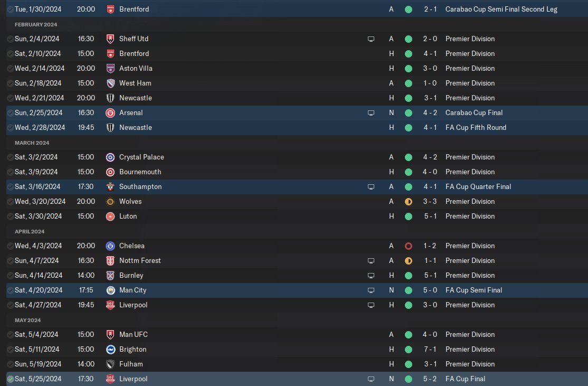Collapse the APRIL 2024 month header
This screenshot has width=588, height=386.
[30, 232]
